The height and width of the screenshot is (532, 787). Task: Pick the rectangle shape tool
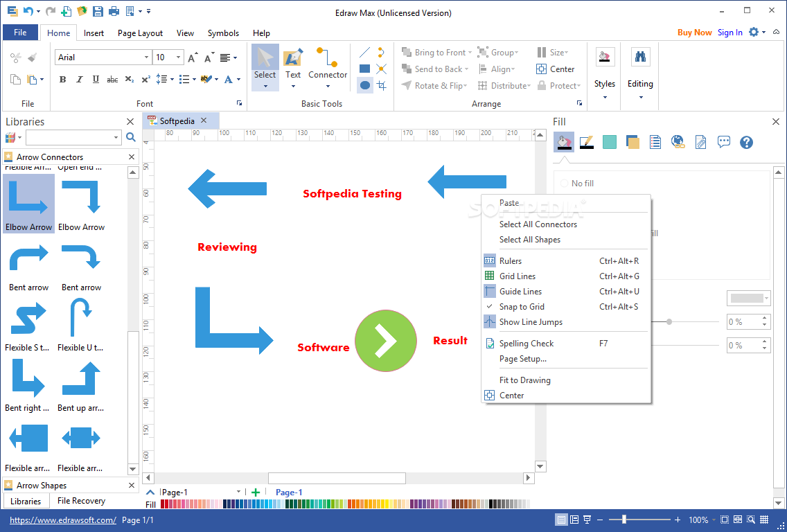point(365,69)
